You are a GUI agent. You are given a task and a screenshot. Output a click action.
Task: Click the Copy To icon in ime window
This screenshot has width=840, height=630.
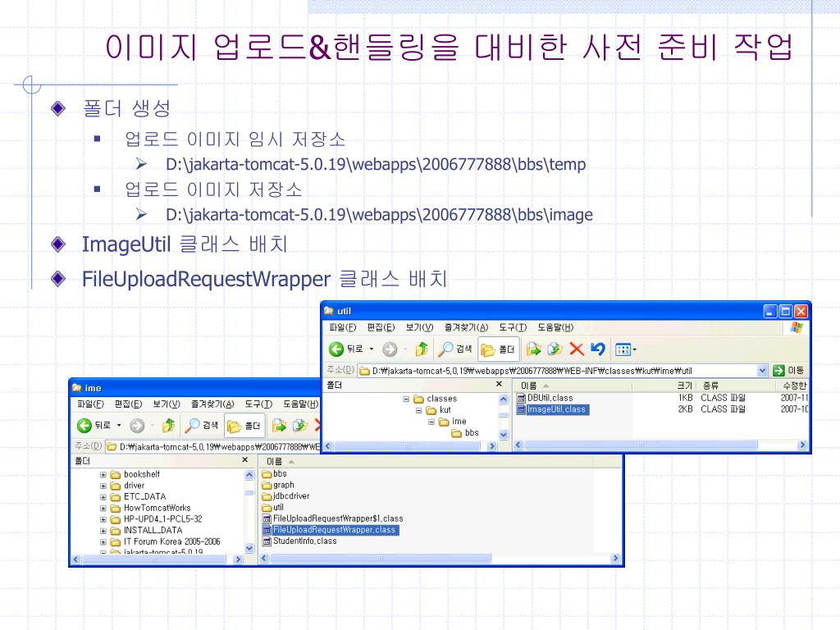point(300,426)
